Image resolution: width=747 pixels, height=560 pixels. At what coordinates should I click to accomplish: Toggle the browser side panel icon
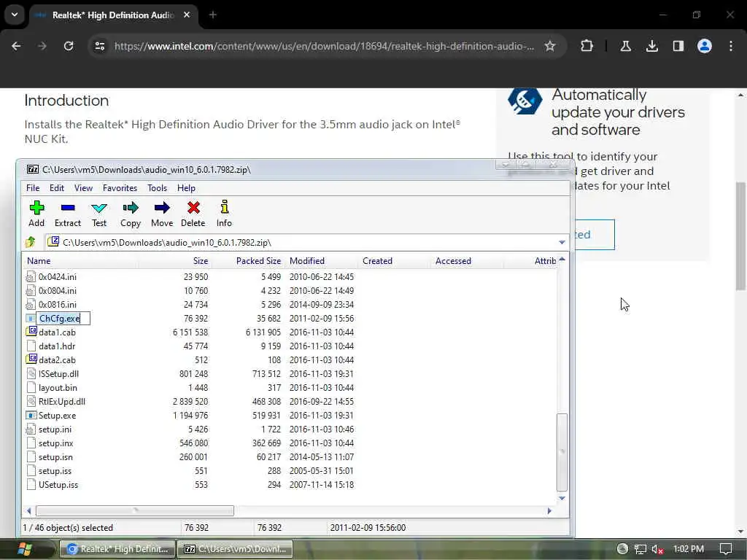[x=678, y=46]
